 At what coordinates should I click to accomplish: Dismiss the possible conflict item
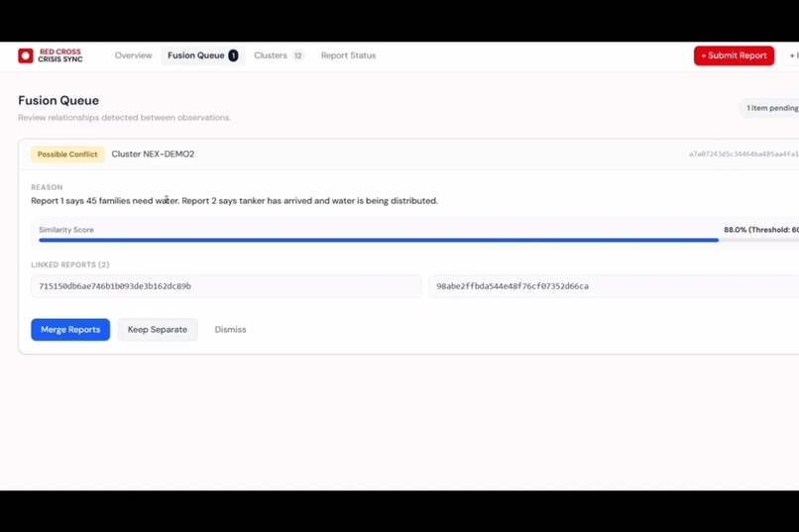pyautogui.click(x=230, y=329)
